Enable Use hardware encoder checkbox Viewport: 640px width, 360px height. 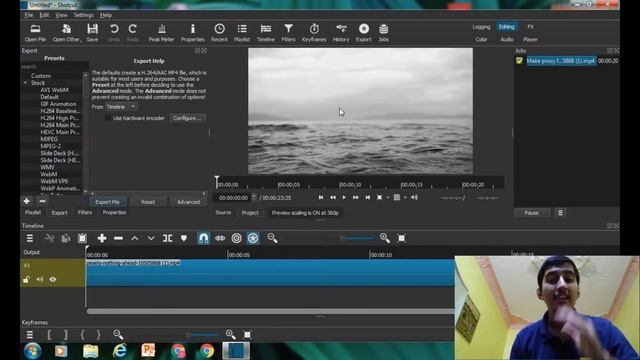[108, 118]
